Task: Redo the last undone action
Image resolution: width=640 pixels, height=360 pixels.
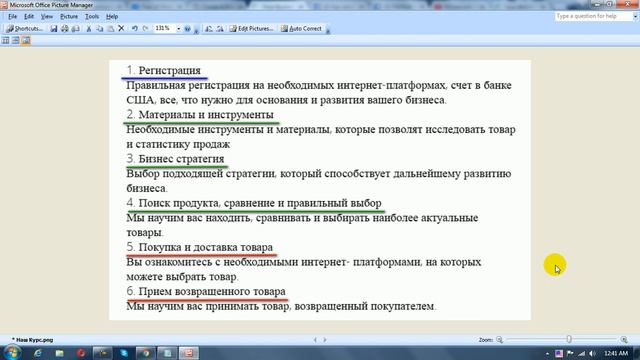Action: coord(145,29)
